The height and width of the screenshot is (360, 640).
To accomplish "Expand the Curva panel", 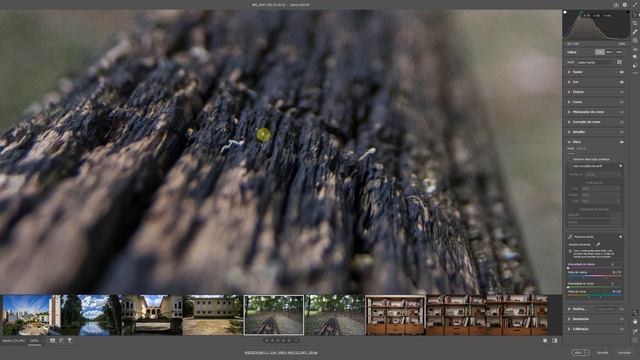I will point(569,102).
